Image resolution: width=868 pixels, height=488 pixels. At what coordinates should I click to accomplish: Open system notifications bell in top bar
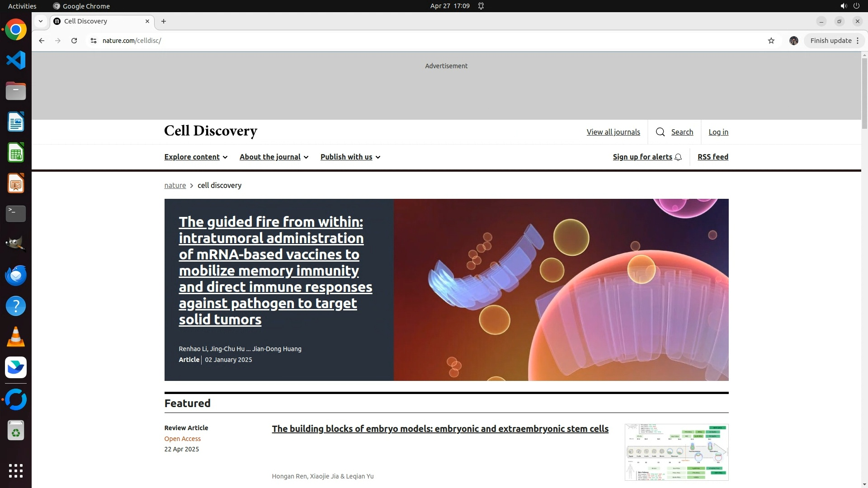[481, 6]
